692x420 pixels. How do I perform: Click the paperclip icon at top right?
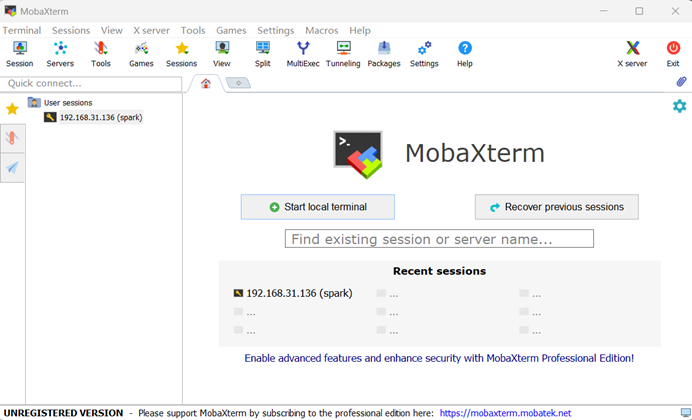[x=681, y=82]
